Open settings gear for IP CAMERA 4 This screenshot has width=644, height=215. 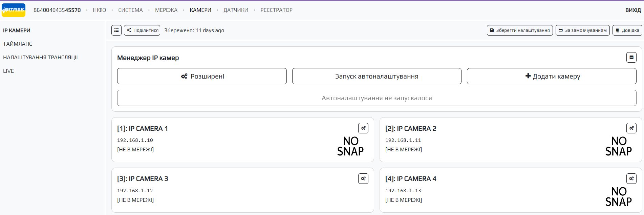coord(631,178)
